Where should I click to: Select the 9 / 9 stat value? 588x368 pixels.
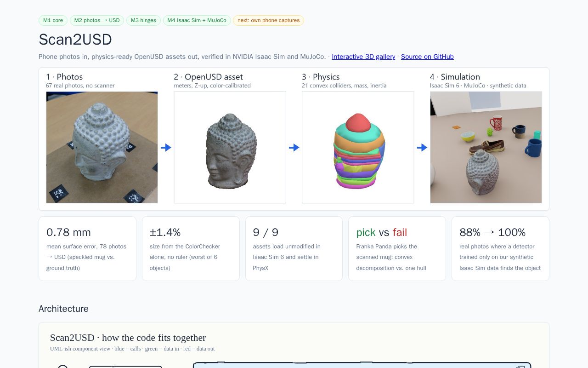tap(266, 232)
